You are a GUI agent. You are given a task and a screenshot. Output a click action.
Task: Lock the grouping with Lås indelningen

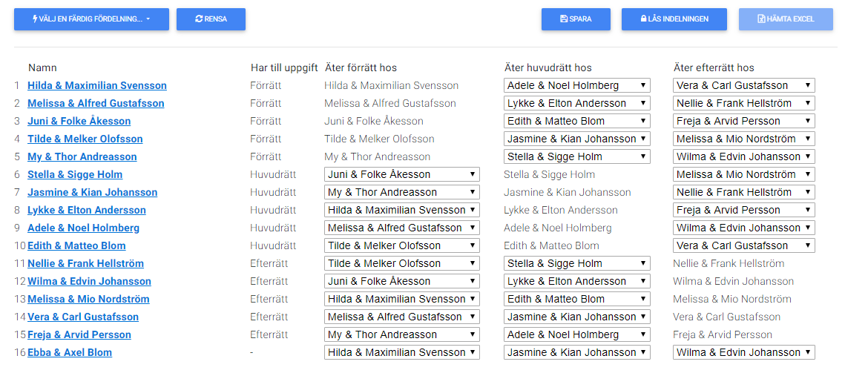[x=674, y=19]
